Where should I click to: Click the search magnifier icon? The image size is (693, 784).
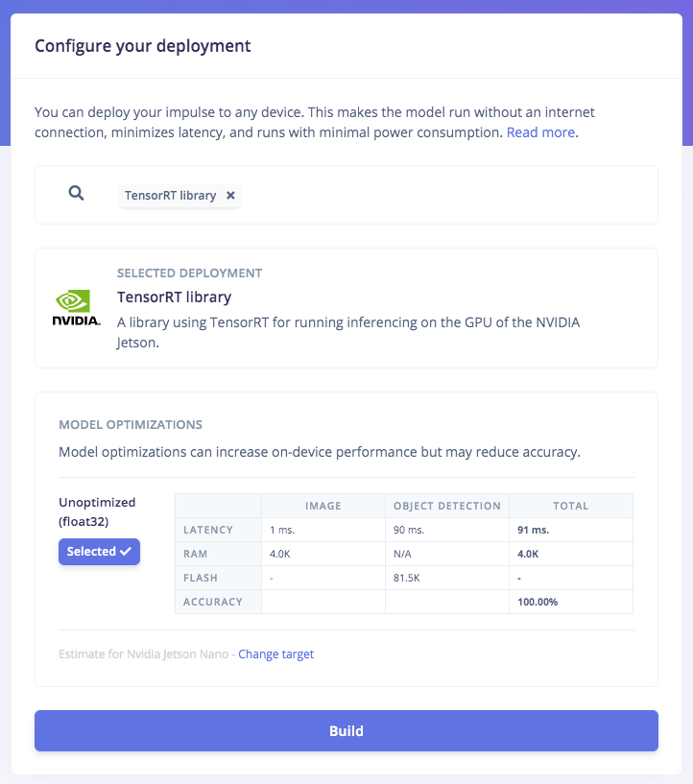(76, 193)
